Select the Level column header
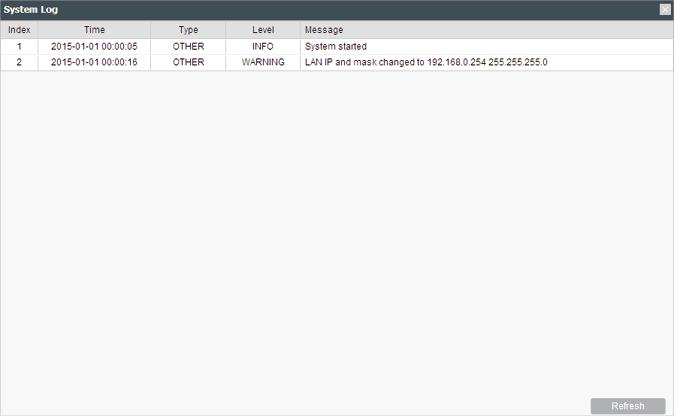Image resolution: width=674 pixels, height=416 pixels. (263, 30)
